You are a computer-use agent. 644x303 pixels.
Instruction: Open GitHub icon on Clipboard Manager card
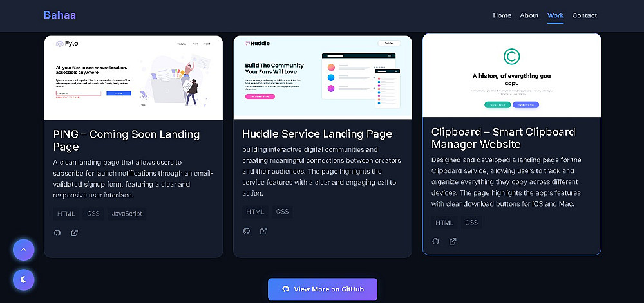click(436, 241)
